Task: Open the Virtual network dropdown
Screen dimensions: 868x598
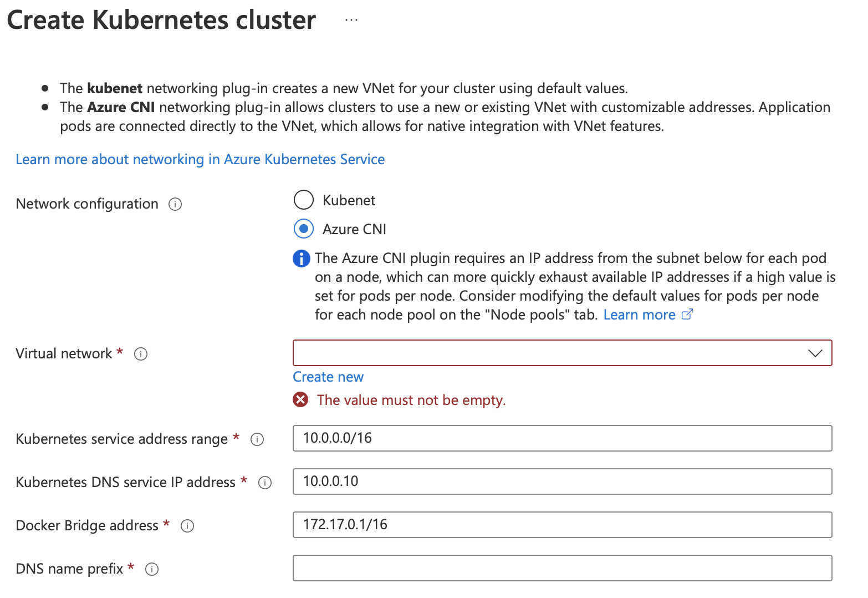Action: tap(563, 353)
